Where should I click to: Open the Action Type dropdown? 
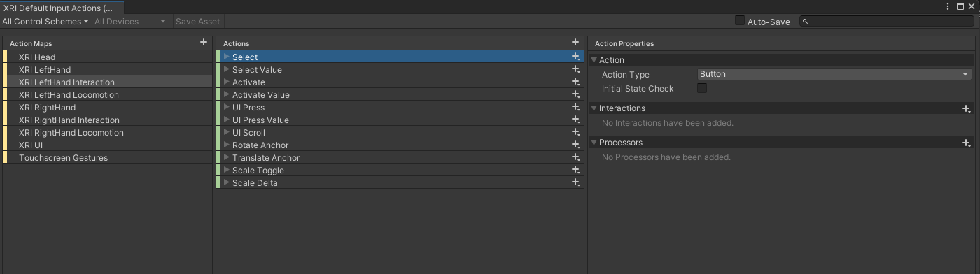834,74
